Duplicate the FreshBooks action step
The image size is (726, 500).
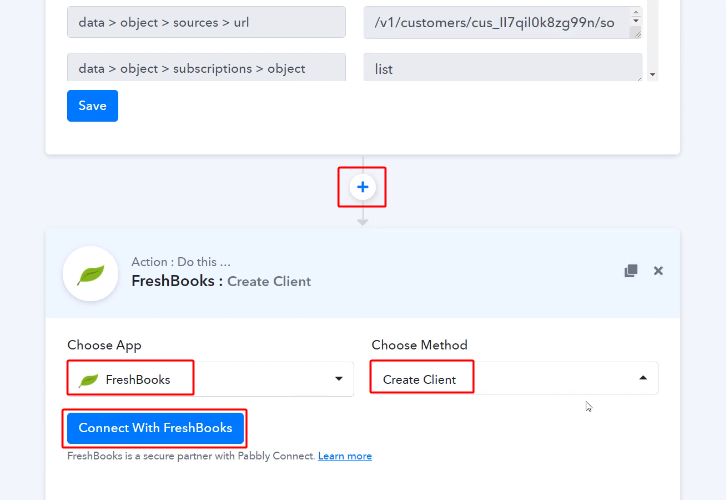point(631,271)
